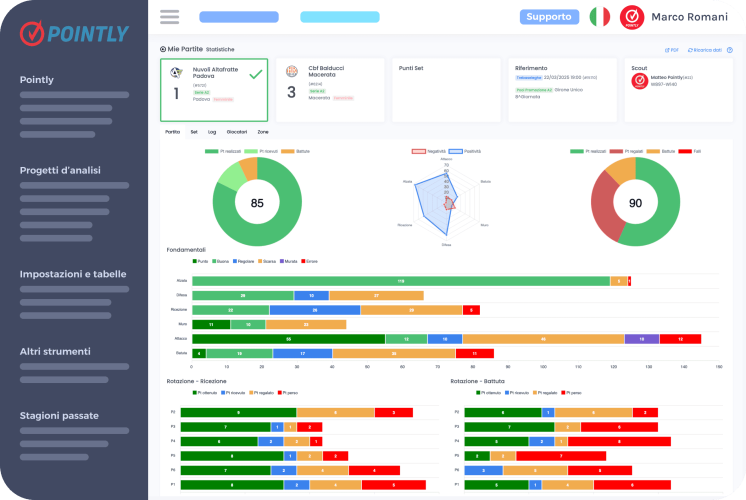This screenshot has width=746, height=500.
Task: Expand the Stagioni passate sidebar section
Action: coord(59,416)
